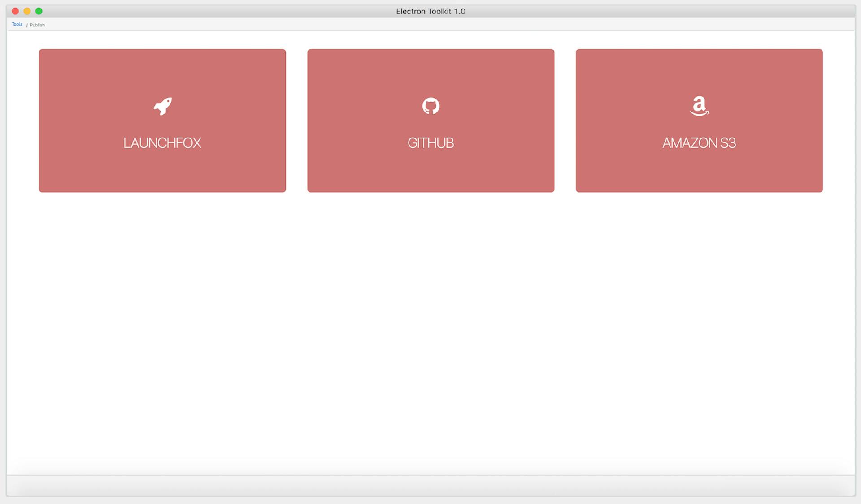
Task: Click the LAUNCHFOX text label
Action: [x=162, y=142]
